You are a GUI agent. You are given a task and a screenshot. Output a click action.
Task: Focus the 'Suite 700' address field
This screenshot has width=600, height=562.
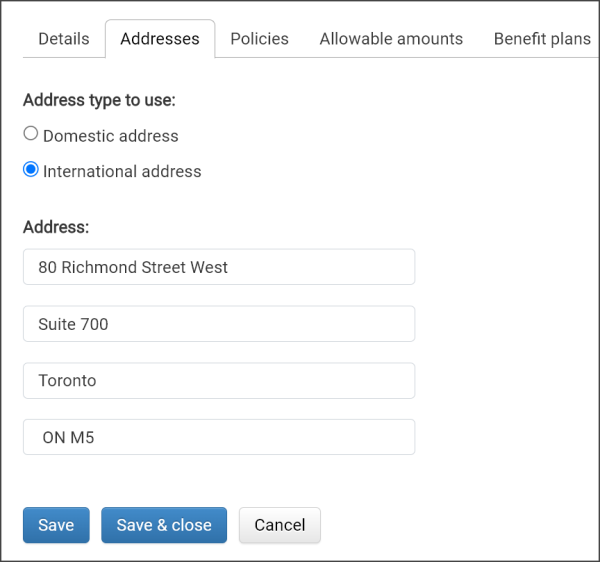coord(218,324)
